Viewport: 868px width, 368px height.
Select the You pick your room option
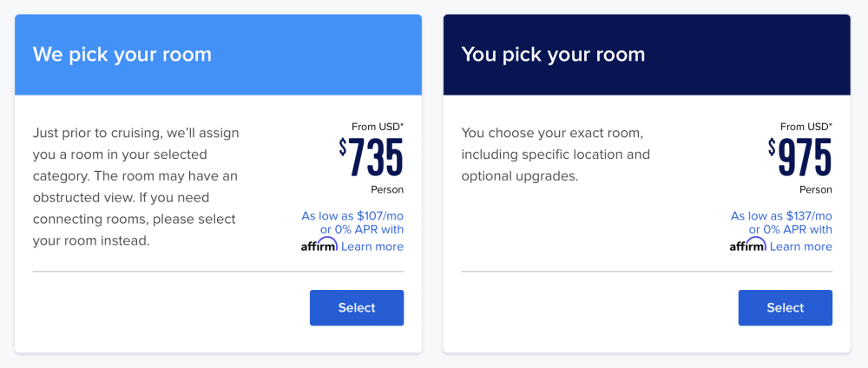point(785,308)
